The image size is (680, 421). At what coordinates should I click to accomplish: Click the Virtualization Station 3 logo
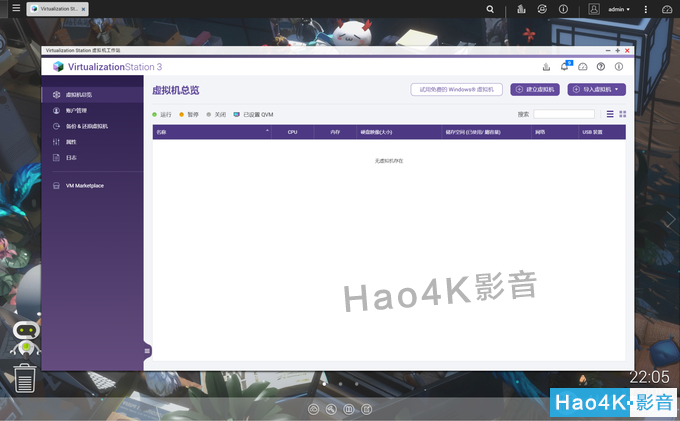(107, 67)
